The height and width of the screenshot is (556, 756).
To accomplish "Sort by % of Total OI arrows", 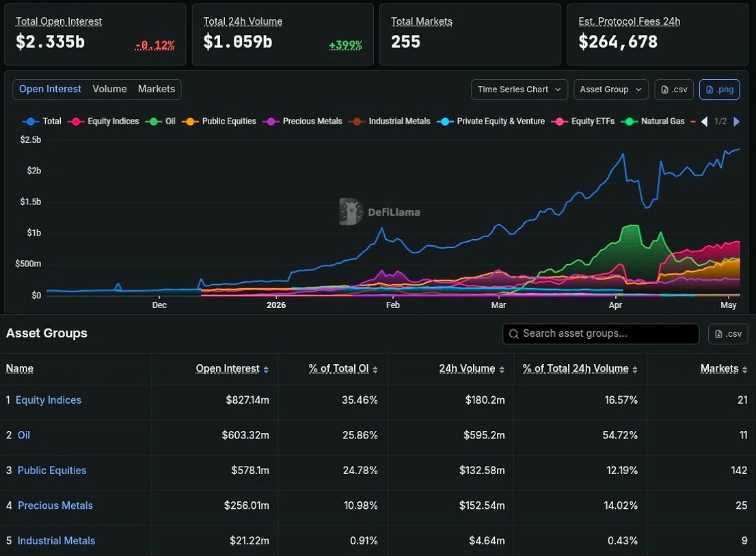I will [x=375, y=370].
